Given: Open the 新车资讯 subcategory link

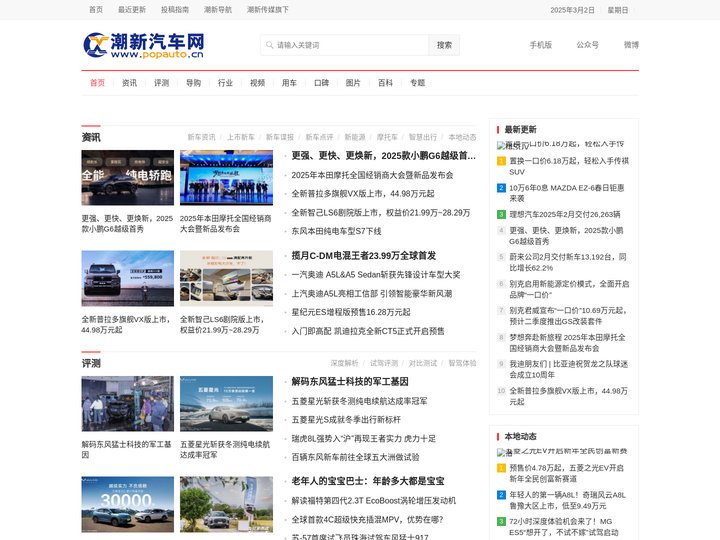Looking at the screenshot, I should (201, 137).
